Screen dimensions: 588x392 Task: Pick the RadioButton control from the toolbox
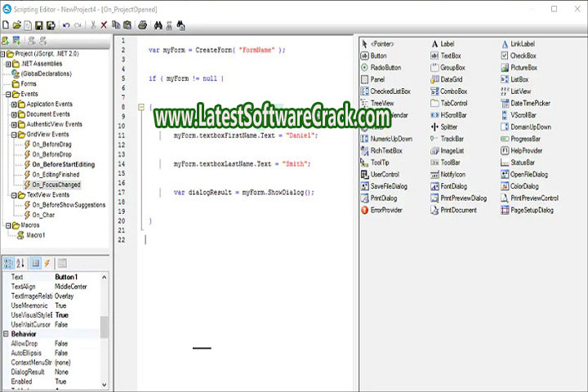coord(385,68)
